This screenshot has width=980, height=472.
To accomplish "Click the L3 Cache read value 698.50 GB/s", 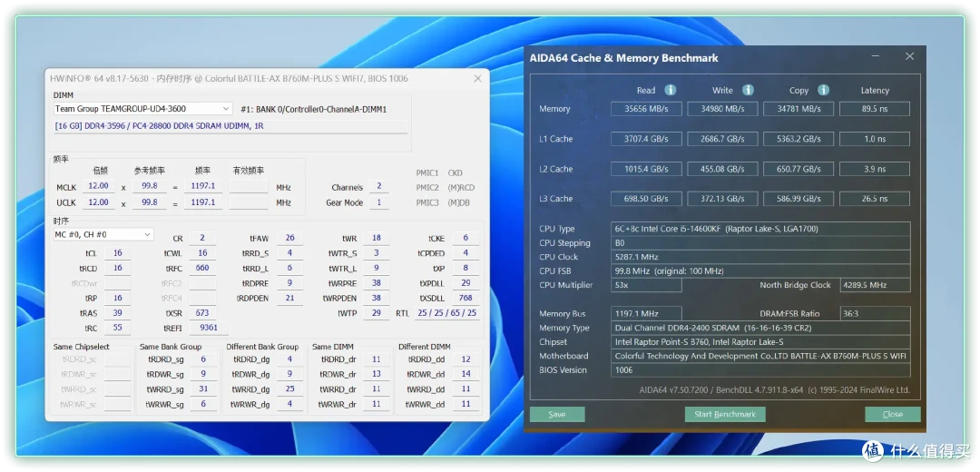I will (646, 199).
